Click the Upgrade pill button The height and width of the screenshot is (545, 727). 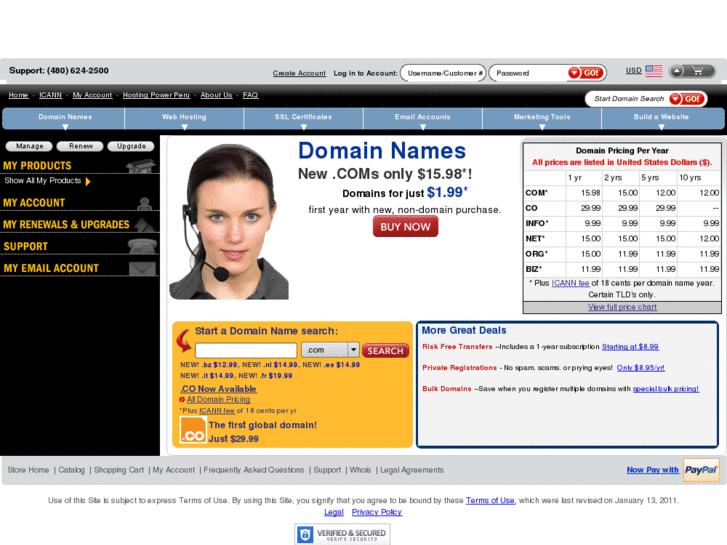tap(131, 146)
